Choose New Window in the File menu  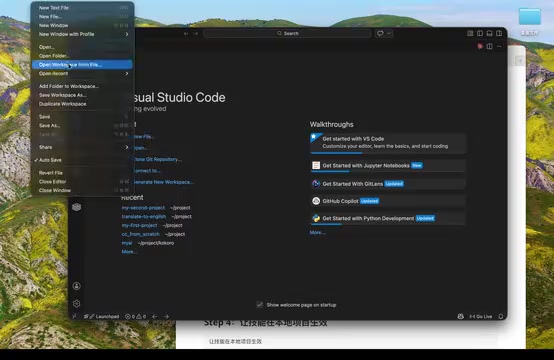click(82, 25)
